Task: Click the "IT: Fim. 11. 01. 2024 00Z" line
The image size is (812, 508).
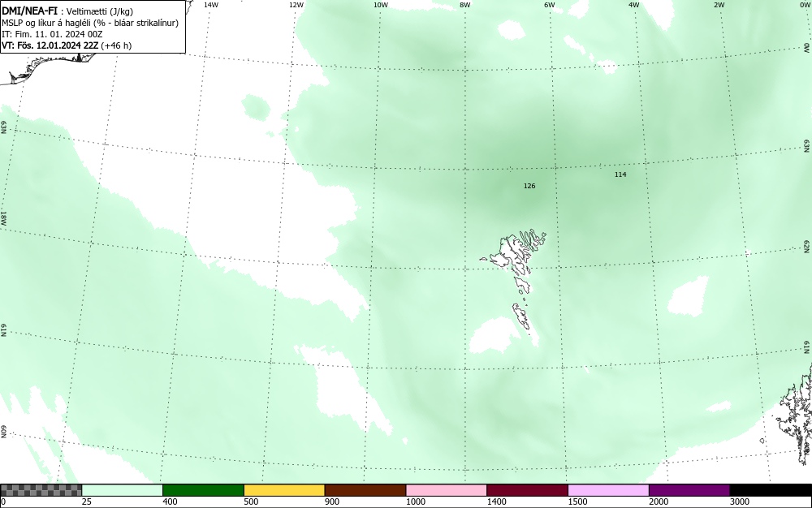Action: click(52, 34)
